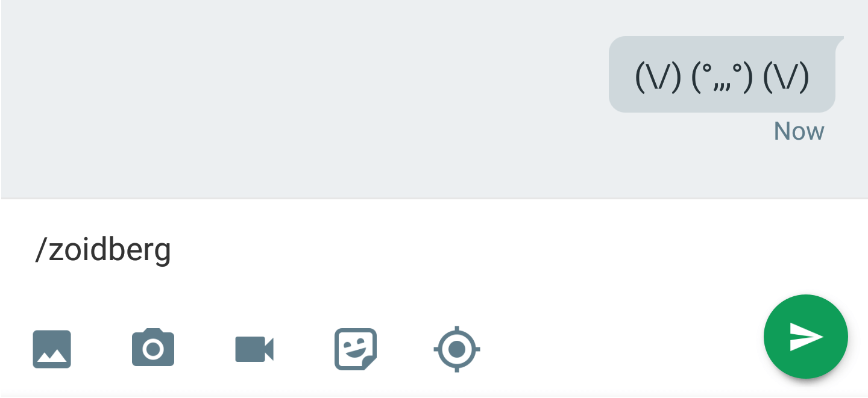
Task: Click the green paper plane send button
Action: point(806,337)
